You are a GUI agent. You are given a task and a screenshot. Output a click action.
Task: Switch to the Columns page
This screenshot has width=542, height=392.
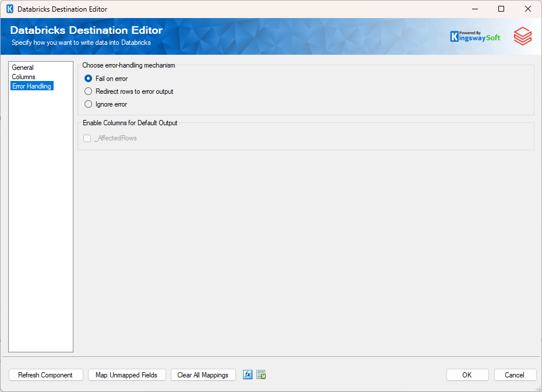23,77
